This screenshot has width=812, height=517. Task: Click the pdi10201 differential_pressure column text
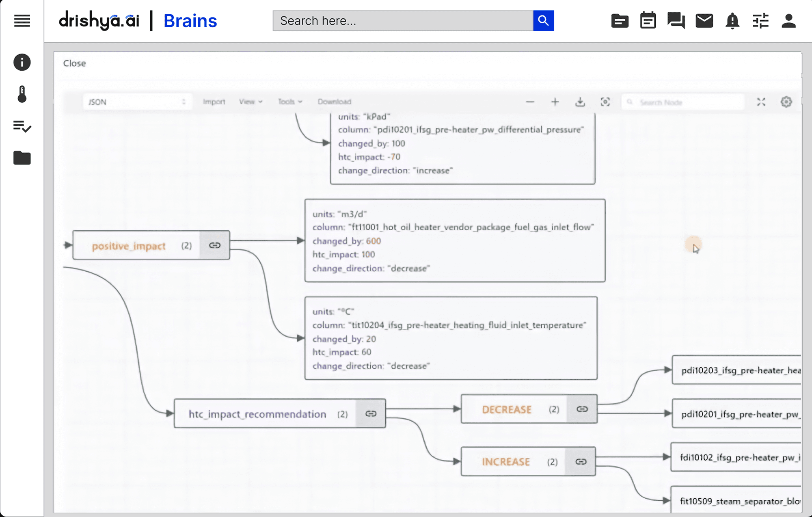461,130
